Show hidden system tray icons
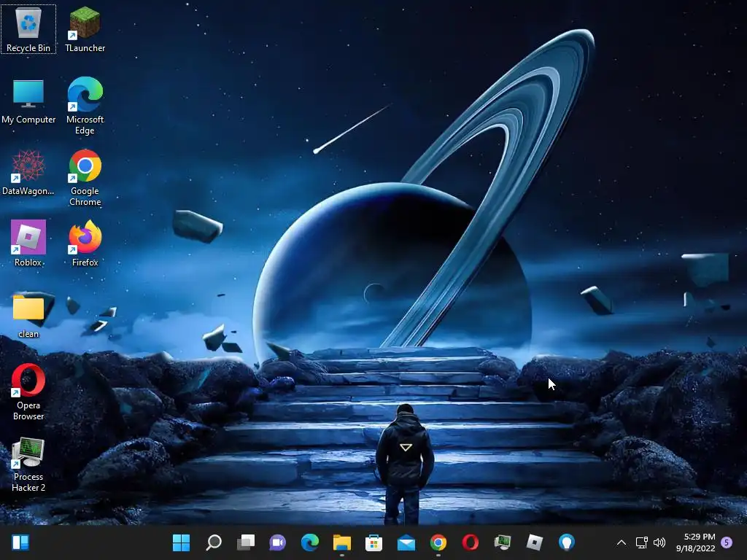 click(622, 542)
